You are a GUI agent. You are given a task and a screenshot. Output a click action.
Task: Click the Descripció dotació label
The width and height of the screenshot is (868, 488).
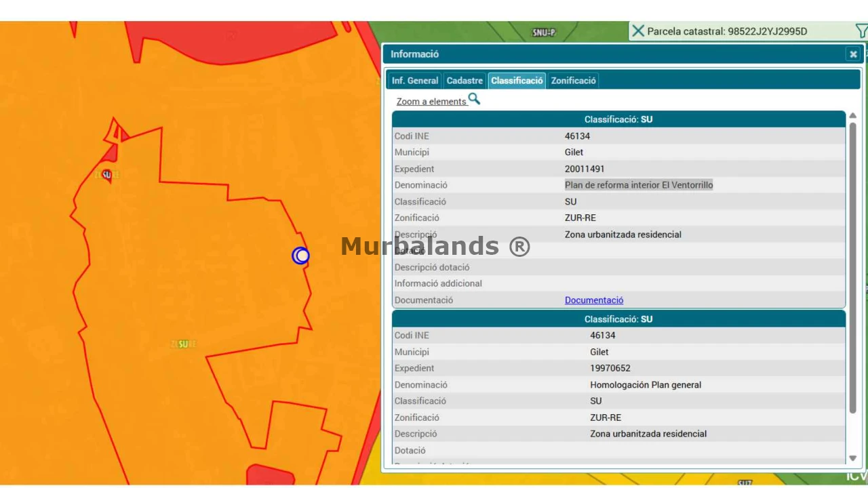coord(432,267)
